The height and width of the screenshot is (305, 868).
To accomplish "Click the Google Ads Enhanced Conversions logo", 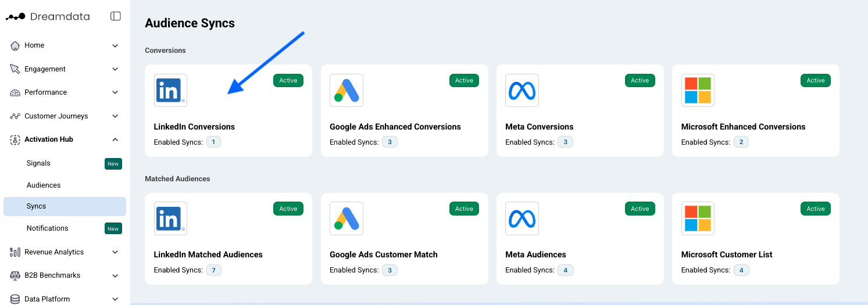I will click(347, 90).
